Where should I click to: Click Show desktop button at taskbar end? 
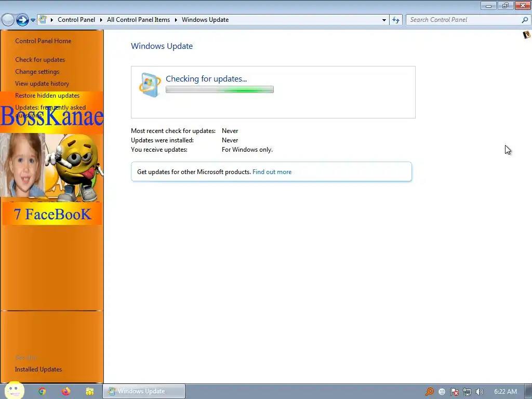(x=528, y=392)
